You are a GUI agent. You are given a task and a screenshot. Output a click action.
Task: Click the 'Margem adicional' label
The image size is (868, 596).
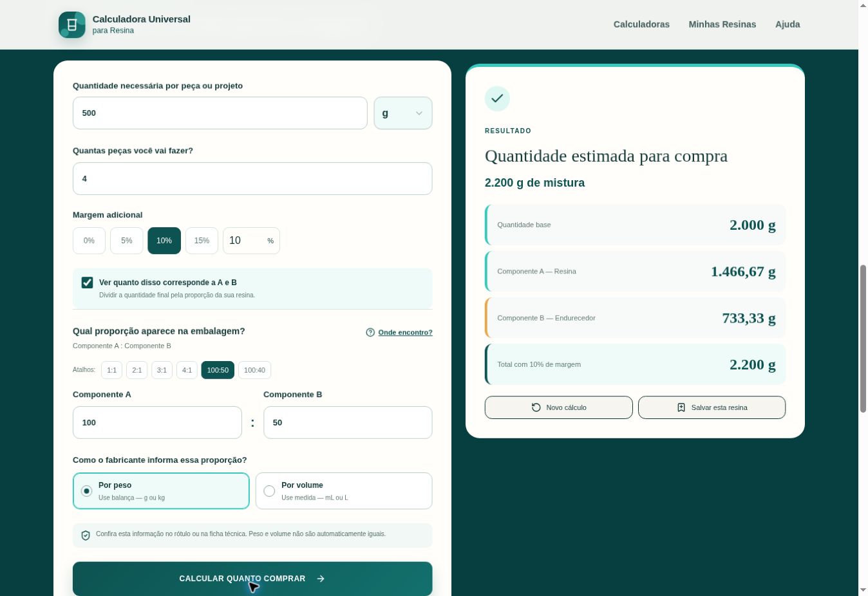coord(108,215)
